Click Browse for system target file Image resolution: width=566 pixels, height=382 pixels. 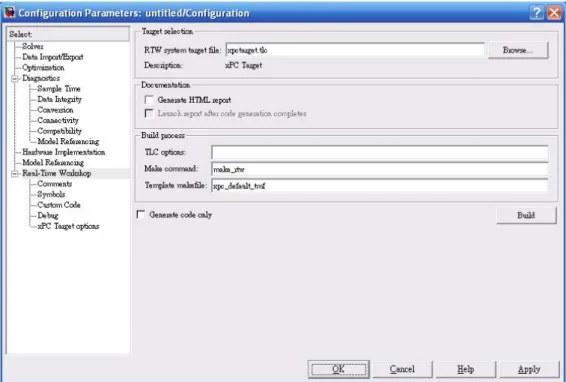pos(518,50)
